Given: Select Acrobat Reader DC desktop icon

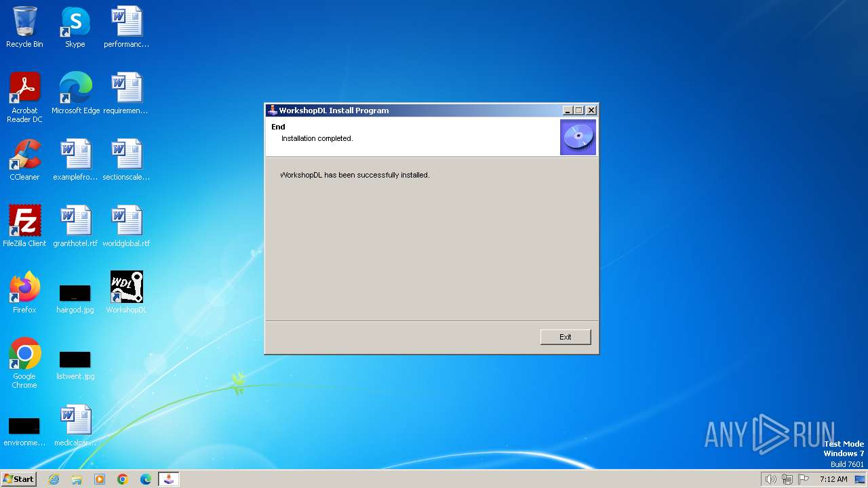Looking at the screenshot, I should click(24, 98).
